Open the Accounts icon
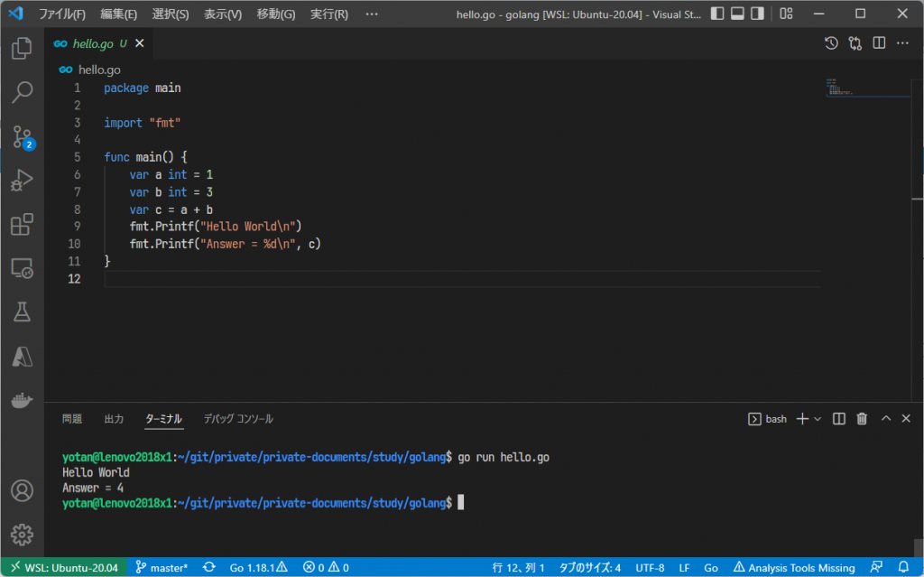The width and height of the screenshot is (924, 577). tap(22, 491)
